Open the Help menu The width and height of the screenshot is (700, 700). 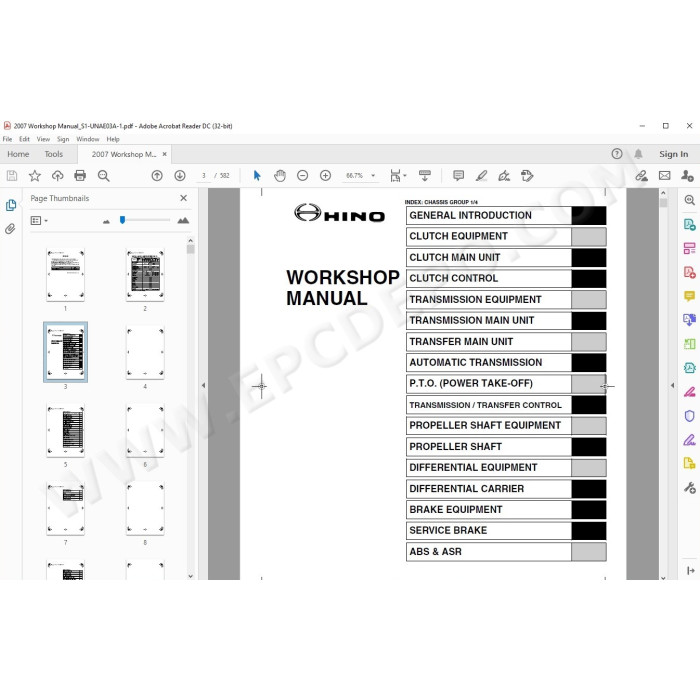[113, 139]
